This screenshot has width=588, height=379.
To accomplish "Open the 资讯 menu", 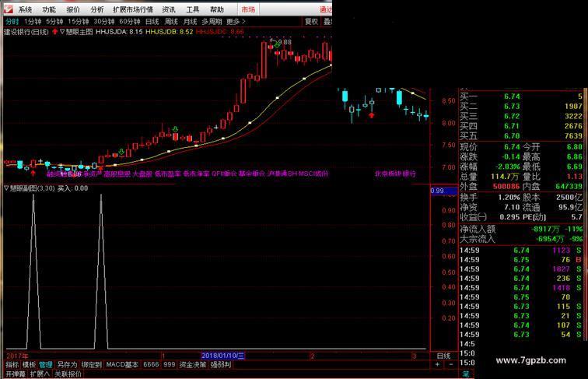I will (x=169, y=9).
